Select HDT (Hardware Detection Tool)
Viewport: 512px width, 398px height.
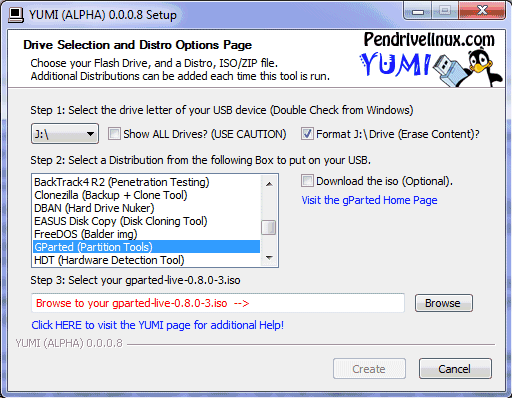pyautogui.click(x=146, y=260)
